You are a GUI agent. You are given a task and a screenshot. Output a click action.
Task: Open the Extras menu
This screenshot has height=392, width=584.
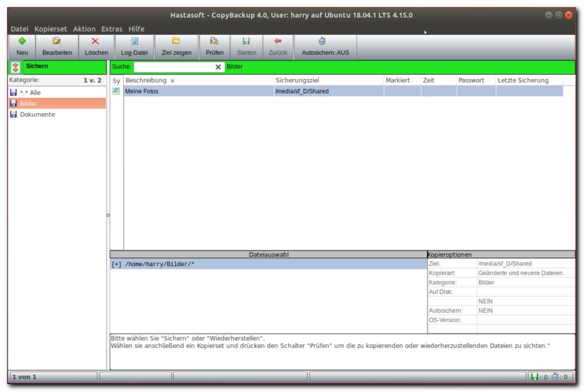click(112, 29)
